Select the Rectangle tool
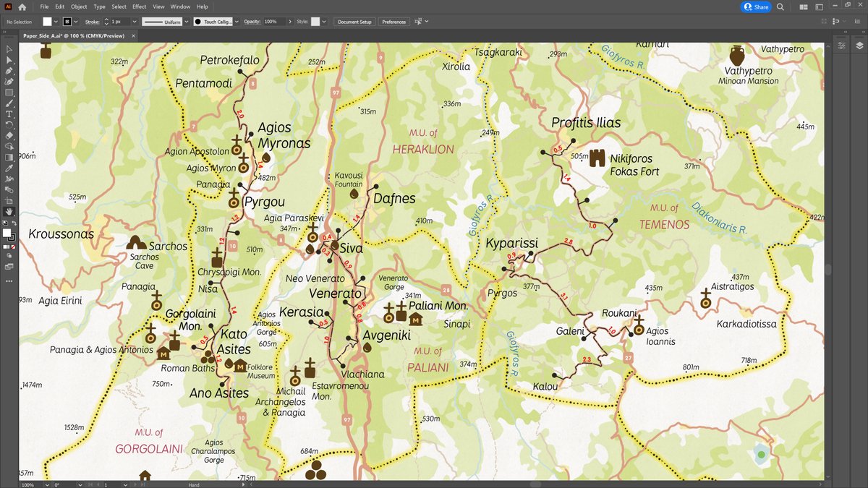Screen dimensions: 868x488 click(9, 93)
